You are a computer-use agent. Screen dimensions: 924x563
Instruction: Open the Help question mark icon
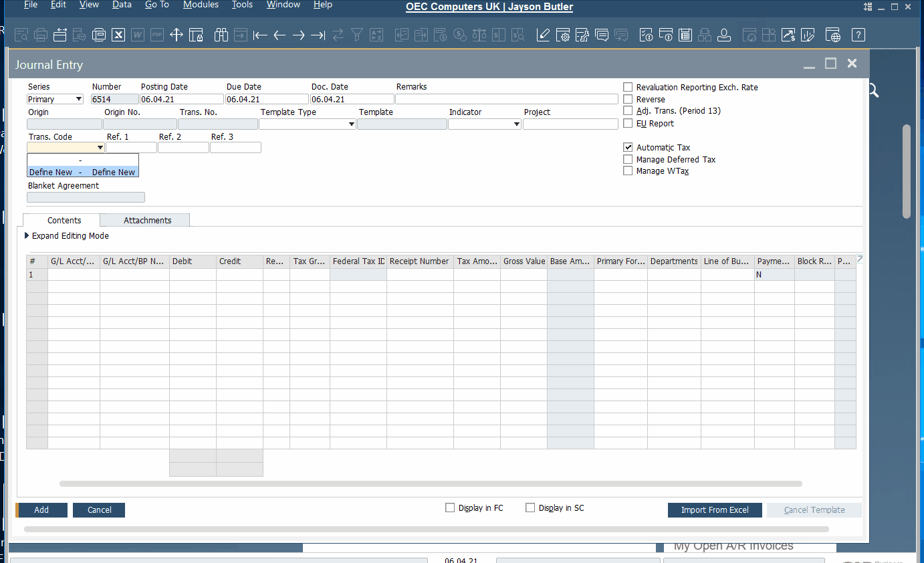(858, 35)
